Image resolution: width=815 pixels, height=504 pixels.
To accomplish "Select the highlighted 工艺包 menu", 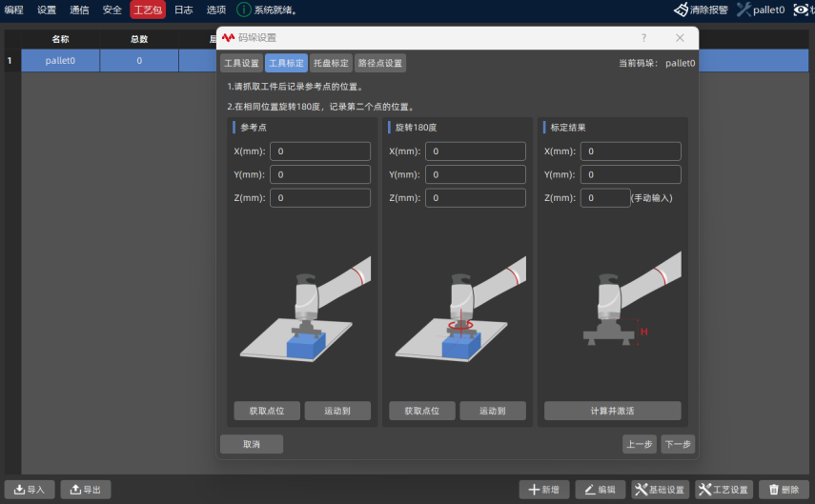I will tap(148, 10).
